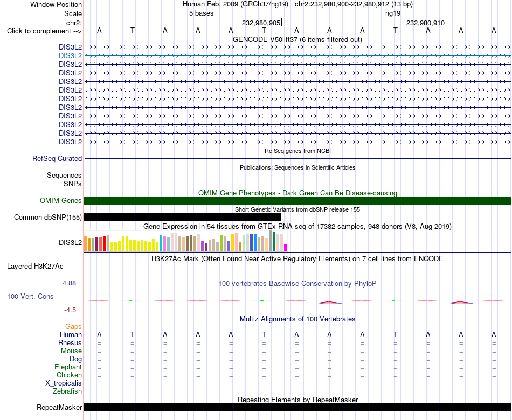Open the '100 vertebrates Basewise Conservation by PhyloP' title
This screenshot has height=420, width=512.
(297, 284)
